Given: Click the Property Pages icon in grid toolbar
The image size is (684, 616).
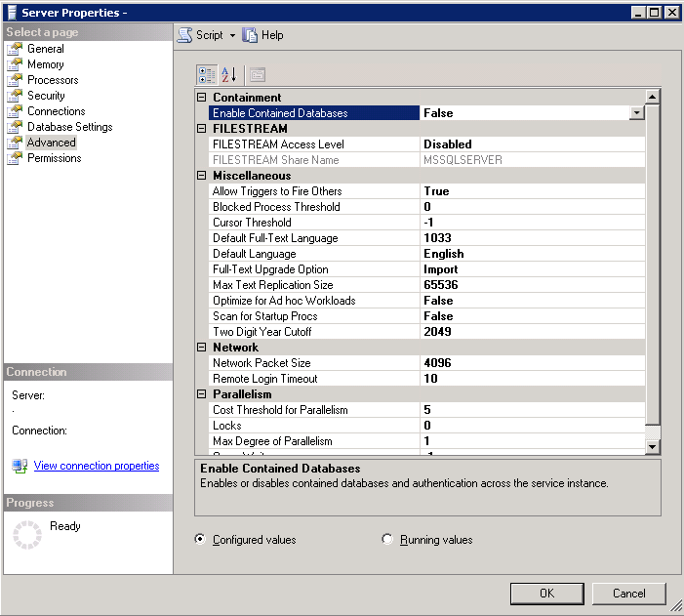Looking at the screenshot, I should (257, 74).
